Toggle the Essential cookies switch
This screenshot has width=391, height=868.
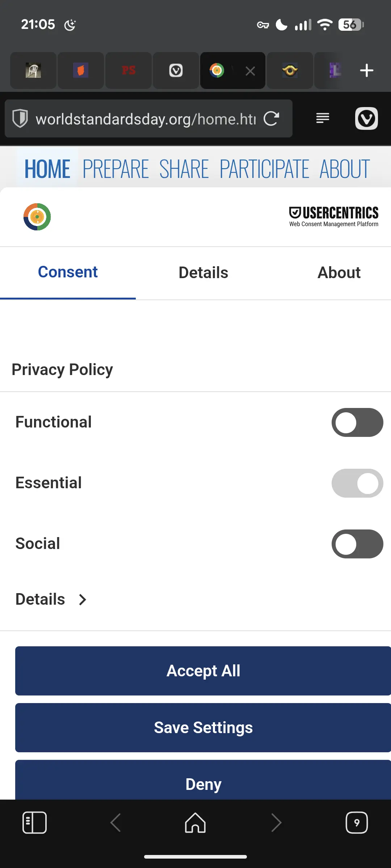(357, 483)
